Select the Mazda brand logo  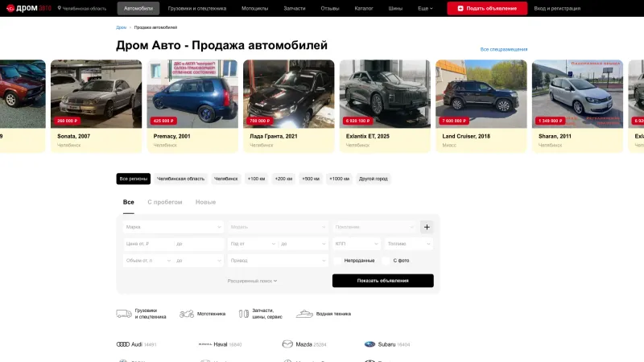point(287,344)
